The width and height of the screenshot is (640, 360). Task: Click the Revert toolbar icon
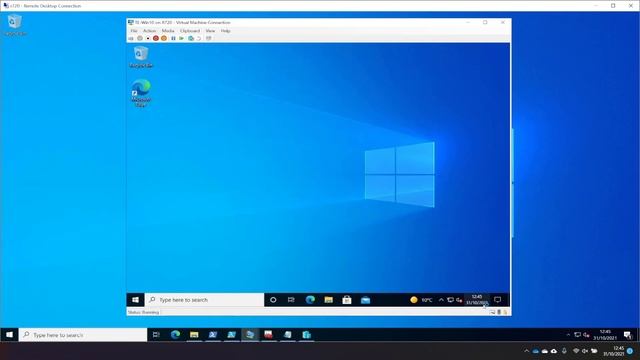199,38
